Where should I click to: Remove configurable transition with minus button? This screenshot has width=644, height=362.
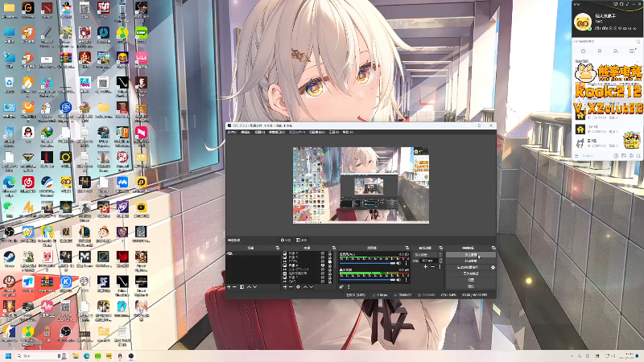pos(433,267)
